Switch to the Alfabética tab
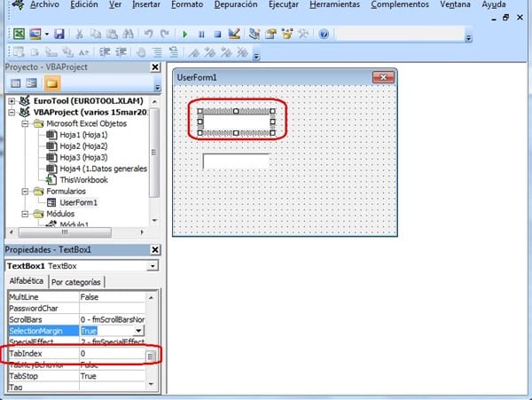 tap(27, 281)
